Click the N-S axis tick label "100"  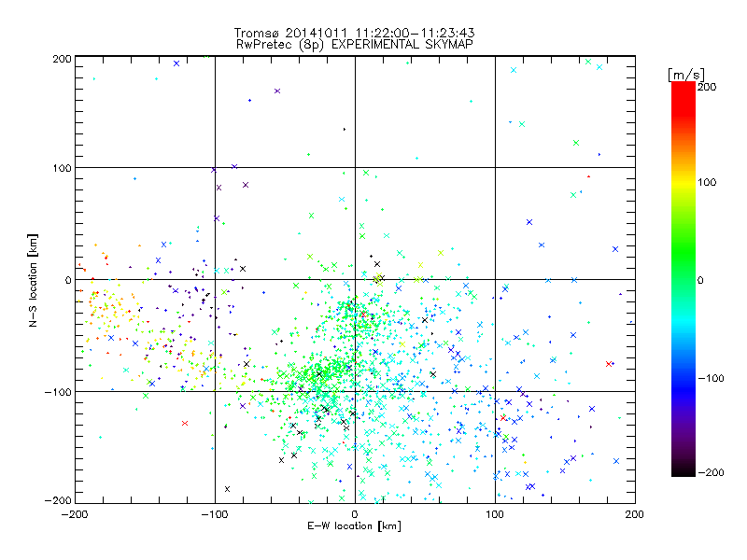tap(63, 168)
